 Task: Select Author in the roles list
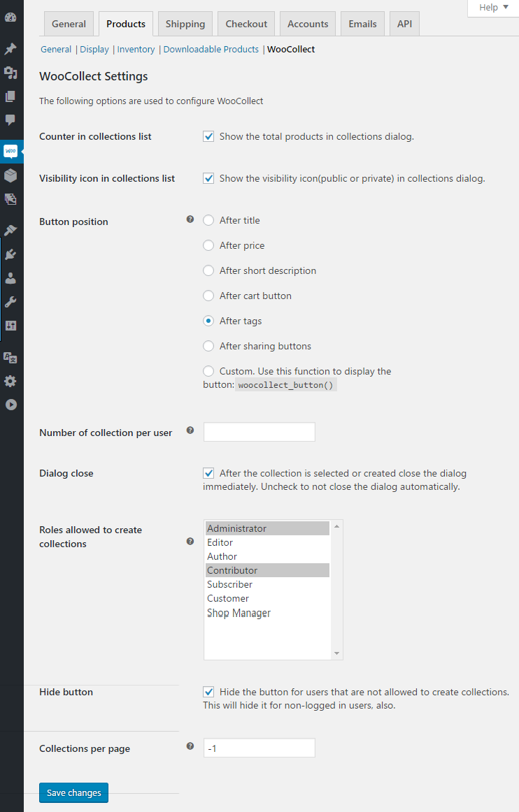pos(267,556)
